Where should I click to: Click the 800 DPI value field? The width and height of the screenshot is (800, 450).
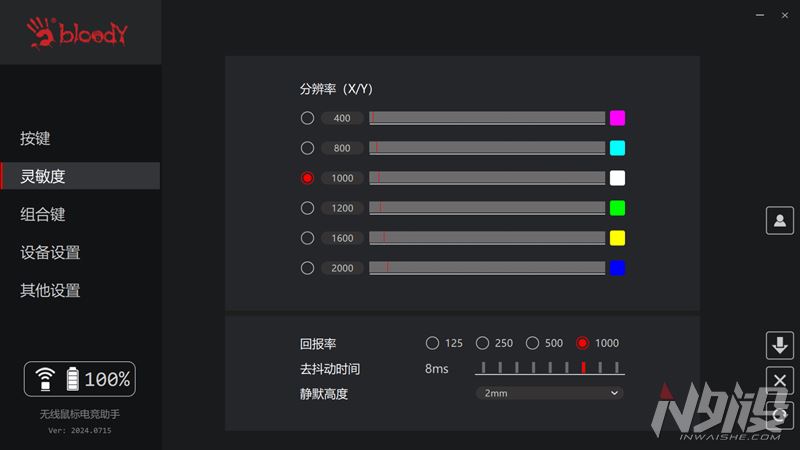point(342,148)
